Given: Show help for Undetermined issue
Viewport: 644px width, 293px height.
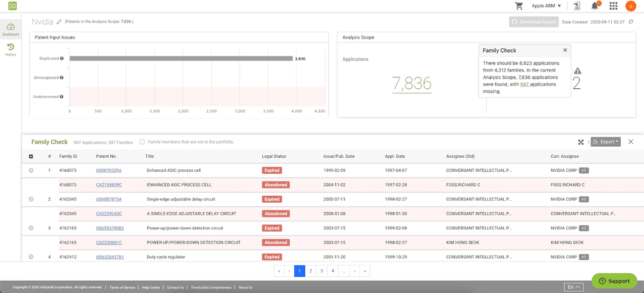Looking at the screenshot, I should [62, 97].
